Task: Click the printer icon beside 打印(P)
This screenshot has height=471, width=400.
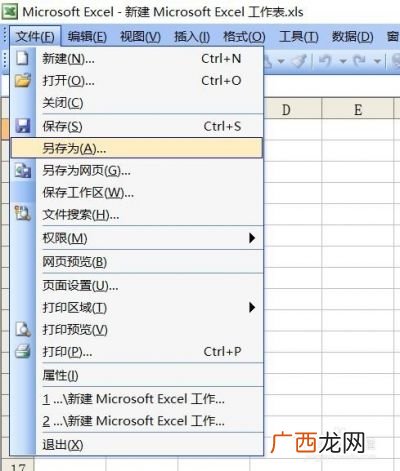Action: [x=23, y=351]
